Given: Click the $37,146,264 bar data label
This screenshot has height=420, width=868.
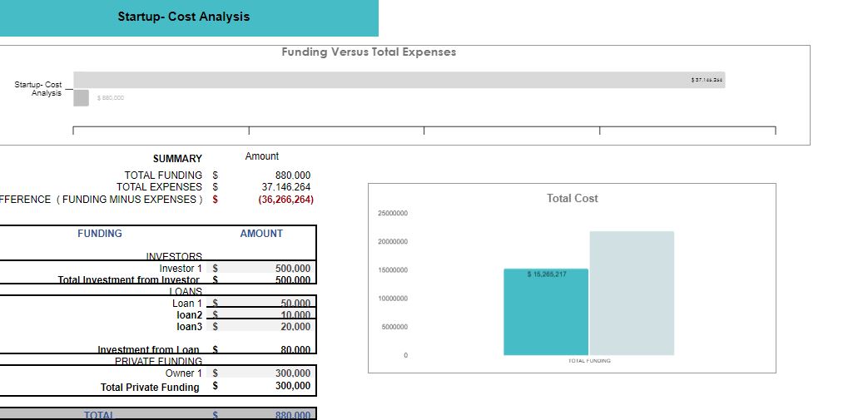Looking at the screenshot, I should coord(707,80).
